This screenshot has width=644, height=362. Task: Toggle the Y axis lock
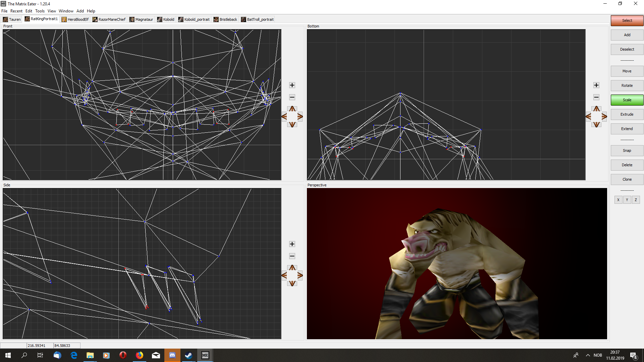click(627, 200)
